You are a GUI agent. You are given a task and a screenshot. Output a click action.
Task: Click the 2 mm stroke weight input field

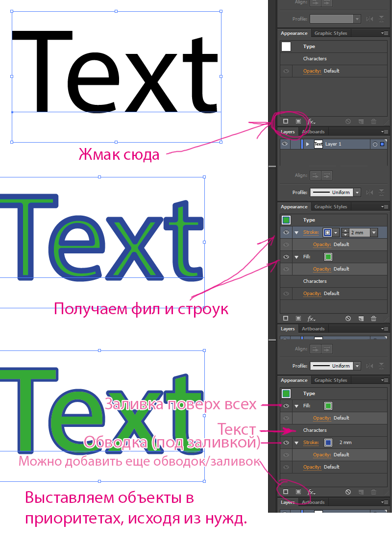(x=359, y=232)
